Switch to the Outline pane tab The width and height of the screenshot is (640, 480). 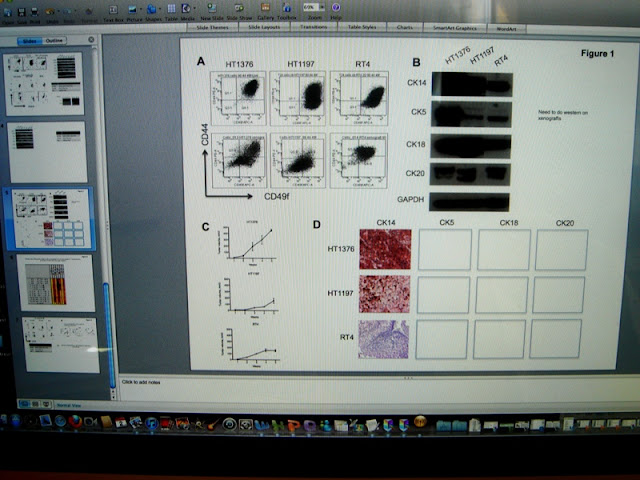click(x=54, y=40)
